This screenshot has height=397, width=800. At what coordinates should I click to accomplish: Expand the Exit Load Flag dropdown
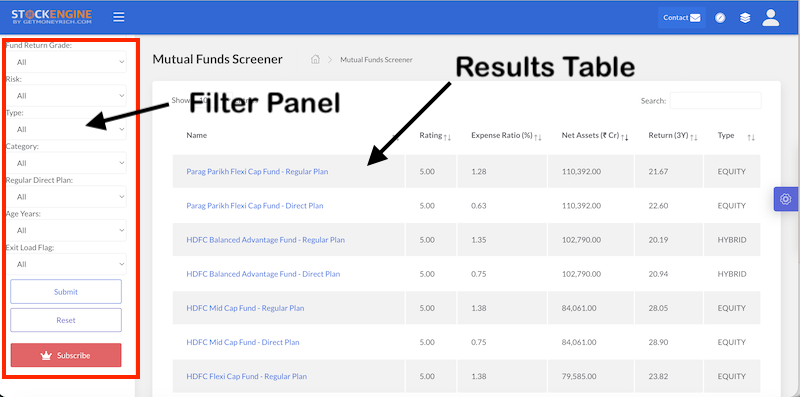click(x=66, y=264)
